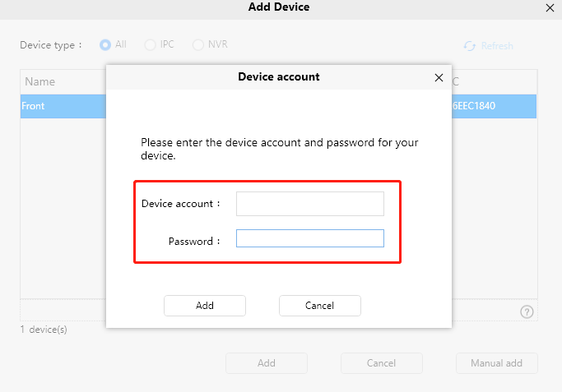Focus the Password input field
Viewport: 562px width, 392px height.
tap(310, 238)
